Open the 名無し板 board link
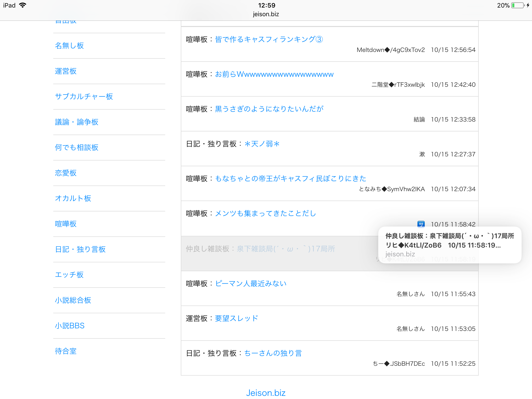The image size is (532, 399). coord(69,46)
